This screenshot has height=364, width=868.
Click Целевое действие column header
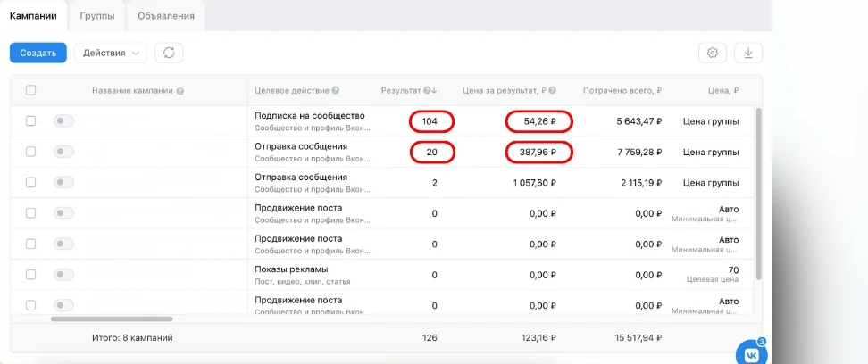pyautogui.click(x=292, y=91)
